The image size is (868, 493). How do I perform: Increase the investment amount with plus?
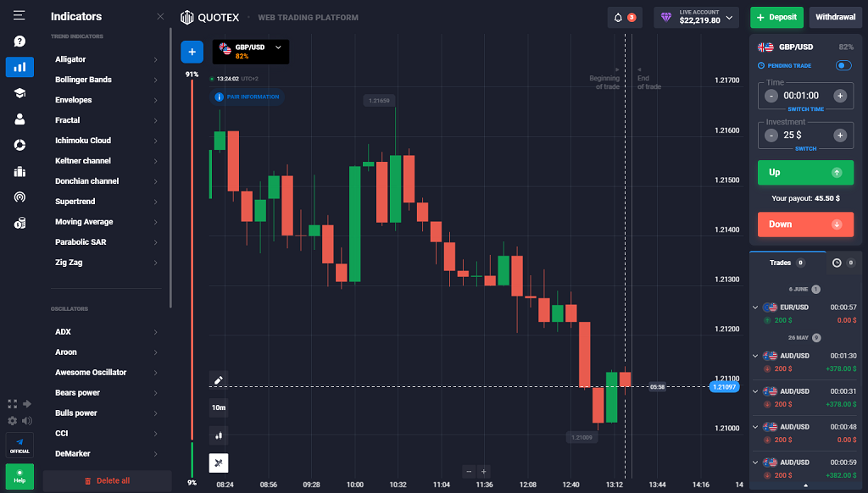click(x=839, y=135)
